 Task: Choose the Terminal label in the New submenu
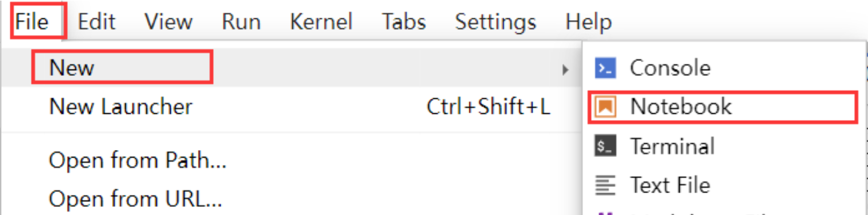pos(672,146)
